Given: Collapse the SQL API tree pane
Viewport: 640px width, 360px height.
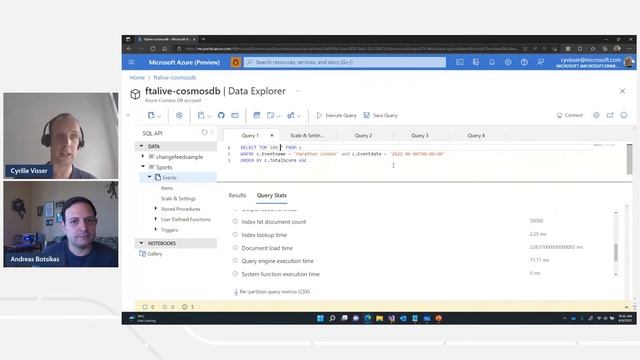Looking at the screenshot, I should [x=212, y=132].
